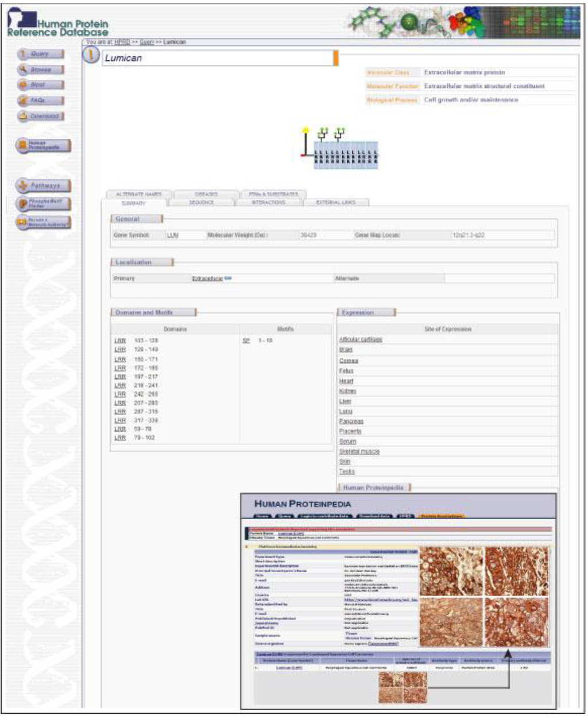The height and width of the screenshot is (720, 588).
Task: Open the Become a Molecule Authority button
Action: click(x=43, y=223)
